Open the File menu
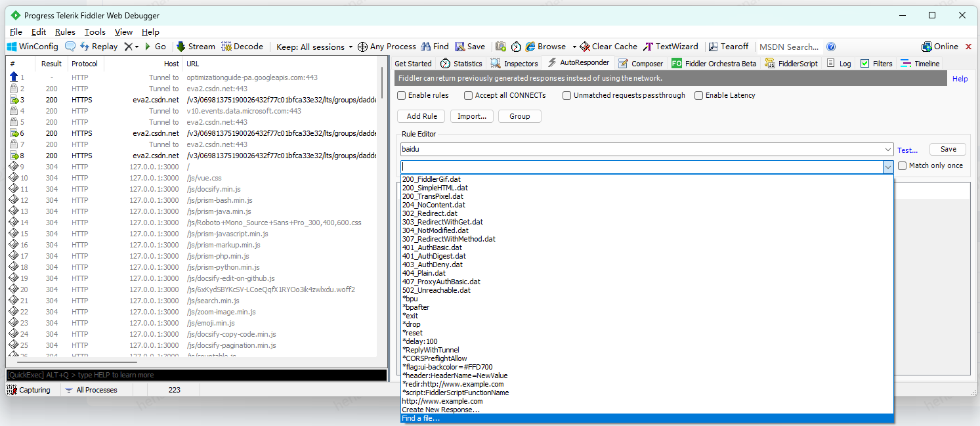 click(16, 32)
